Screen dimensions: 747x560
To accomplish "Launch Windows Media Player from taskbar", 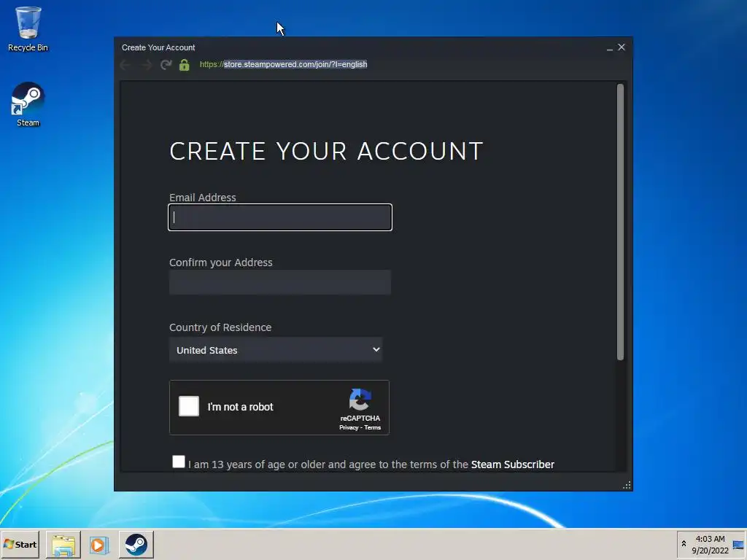I will pos(99,545).
